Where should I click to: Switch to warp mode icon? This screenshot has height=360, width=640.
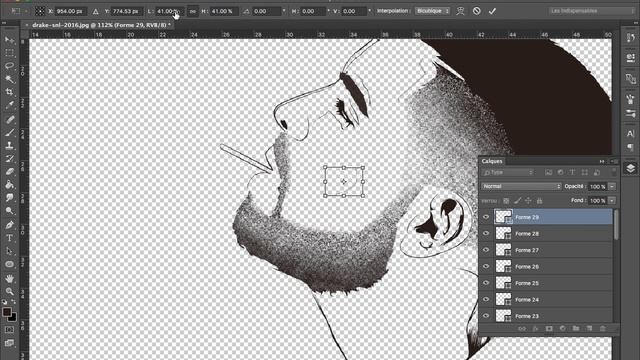tap(460, 11)
